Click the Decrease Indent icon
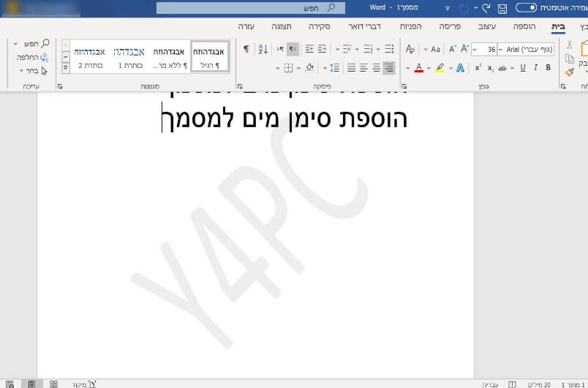 tap(322, 49)
